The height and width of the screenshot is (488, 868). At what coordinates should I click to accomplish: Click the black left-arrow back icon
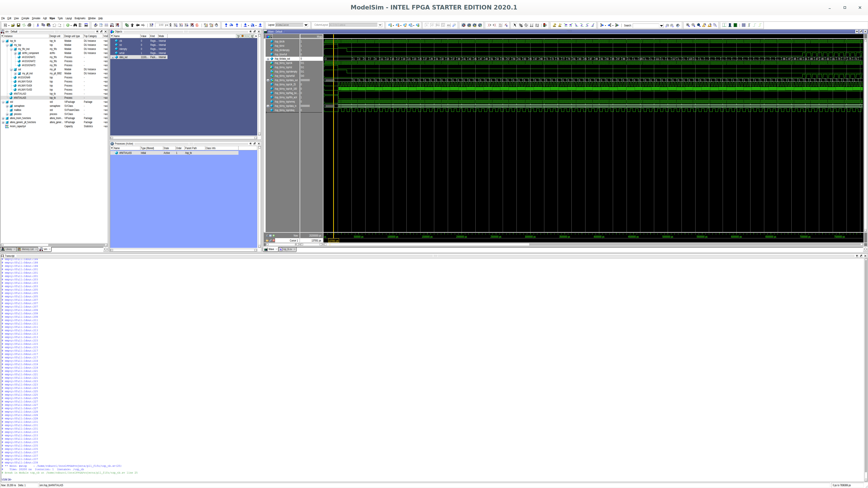(x=138, y=25)
